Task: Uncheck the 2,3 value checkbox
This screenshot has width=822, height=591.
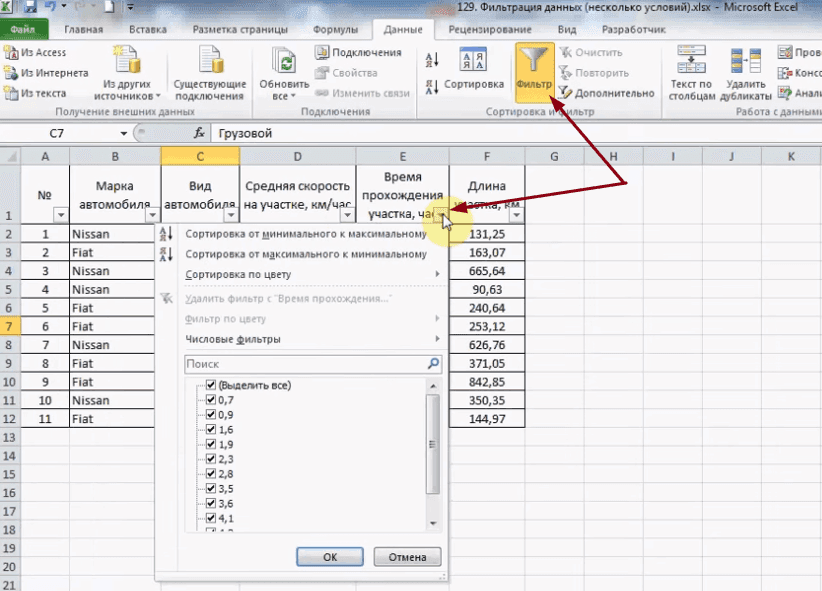Action: [x=211, y=459]
